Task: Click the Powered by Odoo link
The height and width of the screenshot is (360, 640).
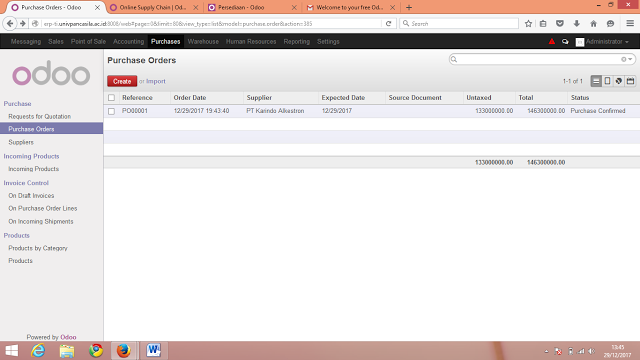Action: (68, 337)
